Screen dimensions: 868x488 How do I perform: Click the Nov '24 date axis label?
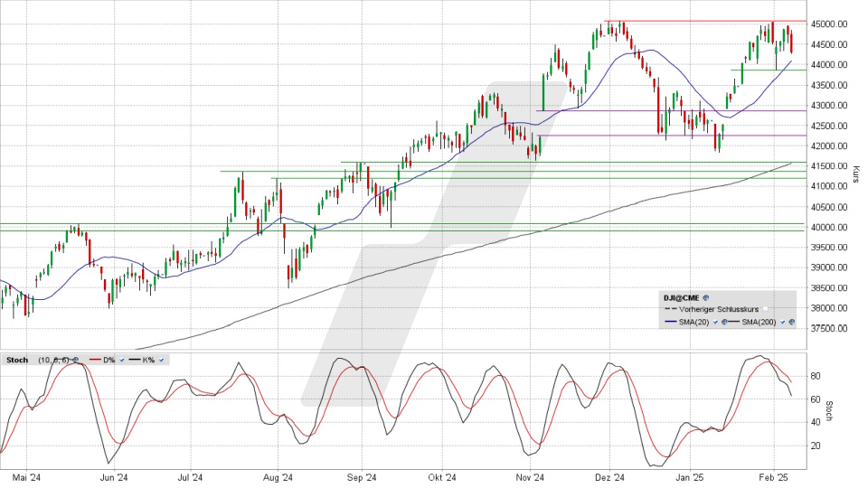[530, 477]
